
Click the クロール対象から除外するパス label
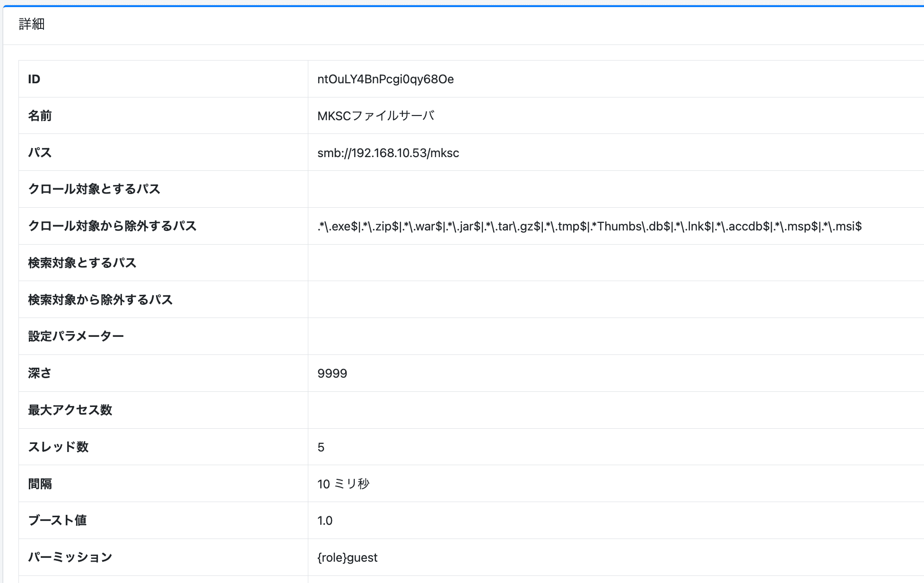(112, 226)
